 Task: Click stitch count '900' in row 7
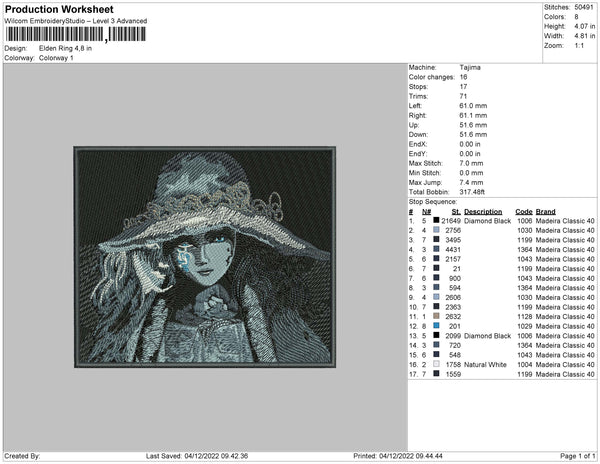click(455, 278)
